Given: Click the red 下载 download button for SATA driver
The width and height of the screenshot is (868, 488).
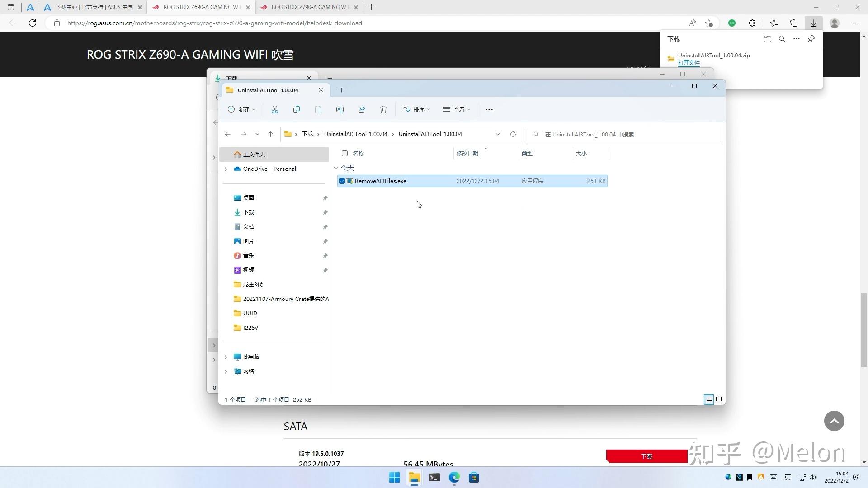Looking at the screenshot, I should click(x=646, y=456).
